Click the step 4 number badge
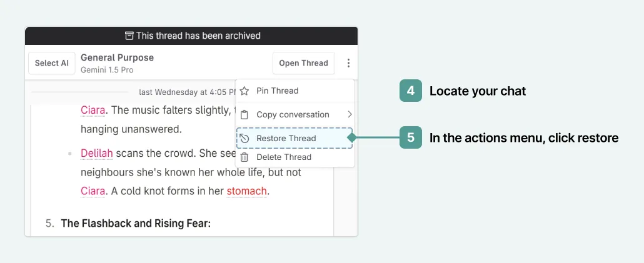The width and height of the screenshot is (644, 263). (x=411, y=91)
